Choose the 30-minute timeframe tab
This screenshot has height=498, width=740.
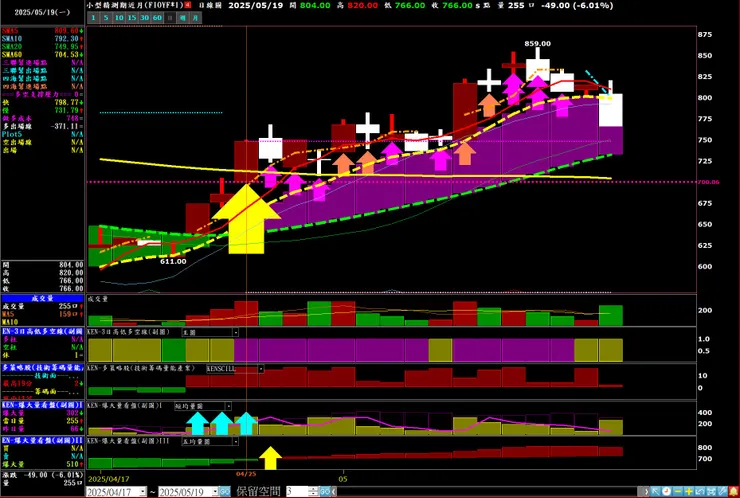144,18
